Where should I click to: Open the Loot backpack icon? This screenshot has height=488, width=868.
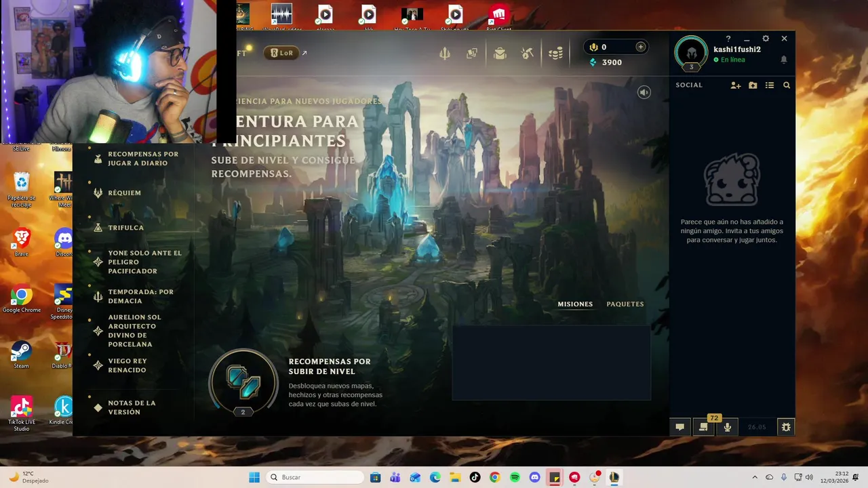pyautogui.click(x=500, y=54)
